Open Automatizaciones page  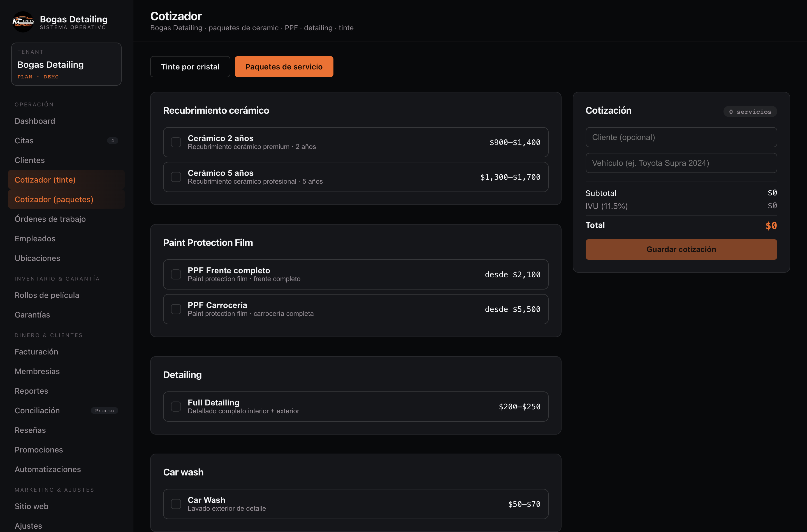pyautogui.click(x=66, y=469)
